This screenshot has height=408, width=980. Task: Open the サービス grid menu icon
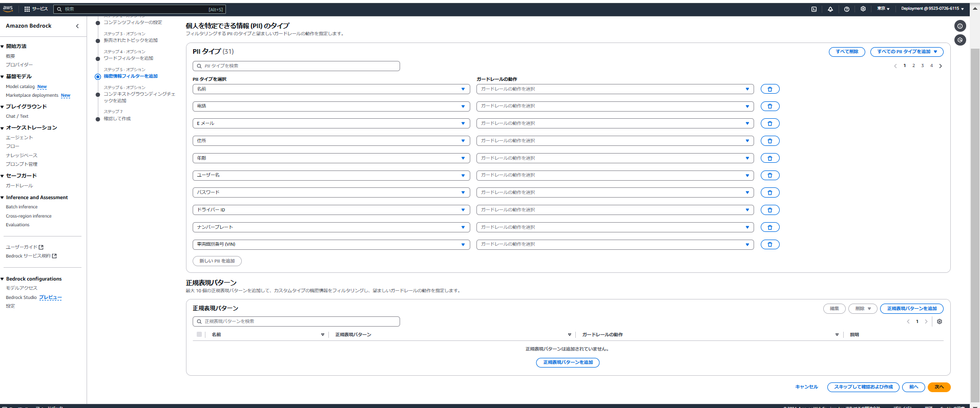pyautogui.click(x=27, y=9)
